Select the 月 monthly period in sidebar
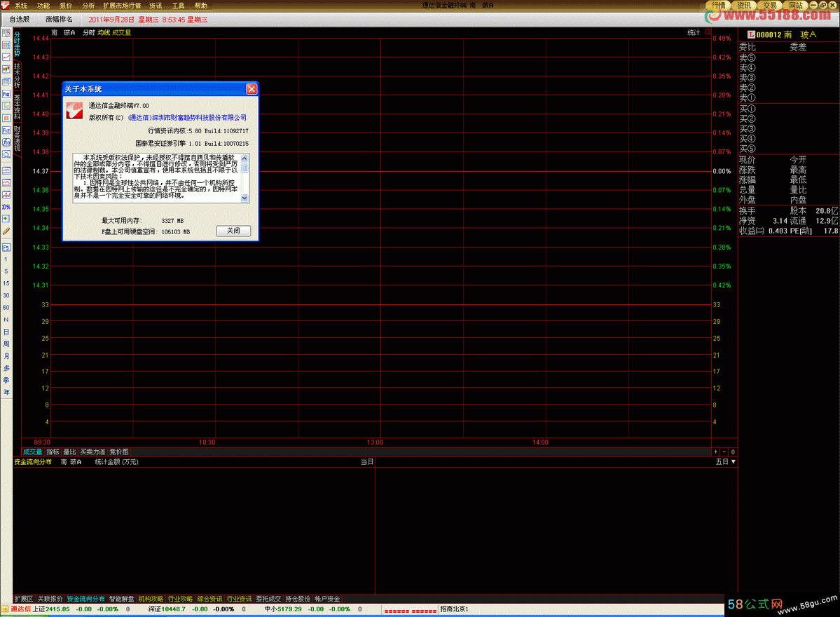The image size is (840, 617). [x=6, y=356]
